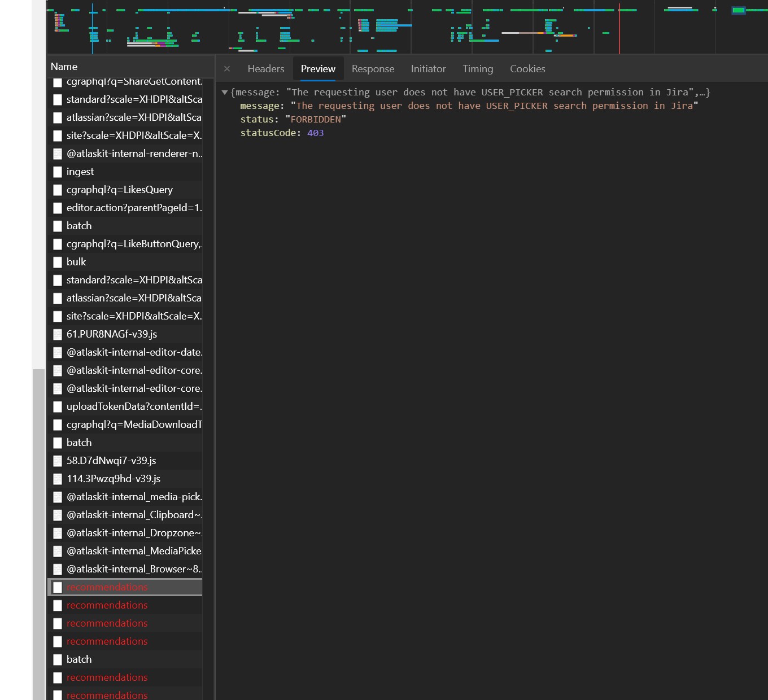Click icon for @atlaskit-internal_Dropzone request
The width and height of the screenshot is (768, 700).
[x=58, y=533]
